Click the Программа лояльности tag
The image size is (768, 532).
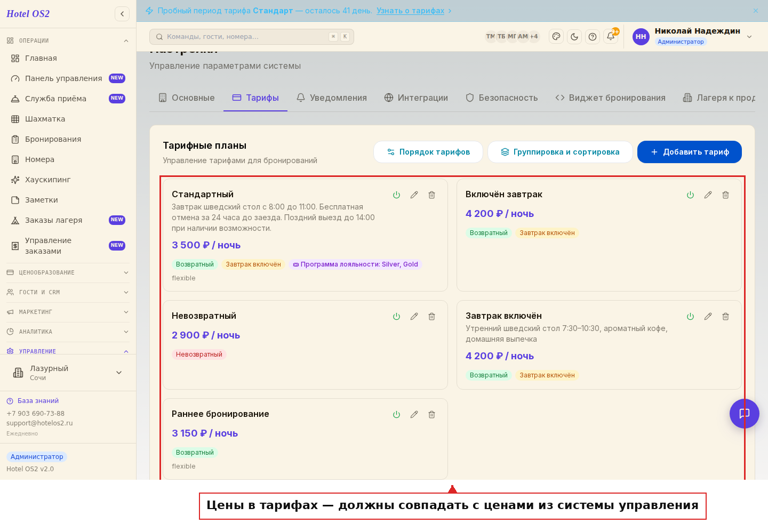pos(355,264)
